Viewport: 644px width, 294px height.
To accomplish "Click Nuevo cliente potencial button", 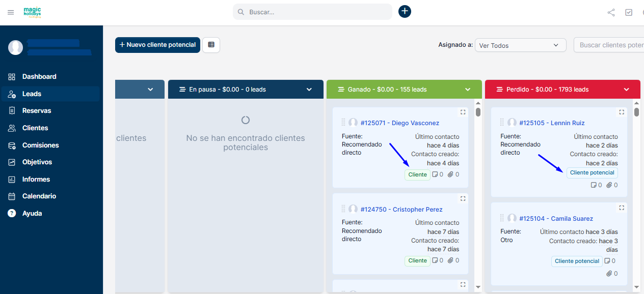I will (157, 45).
